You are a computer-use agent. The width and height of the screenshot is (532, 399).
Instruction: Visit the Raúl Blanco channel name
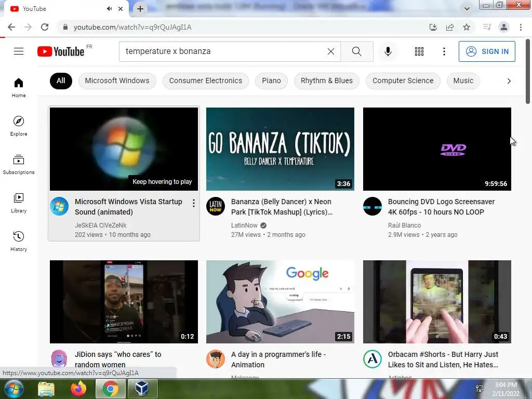point(404,225)
